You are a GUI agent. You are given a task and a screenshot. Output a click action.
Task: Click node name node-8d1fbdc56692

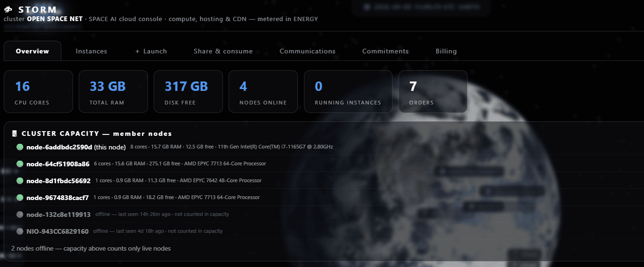coord(59,181)
